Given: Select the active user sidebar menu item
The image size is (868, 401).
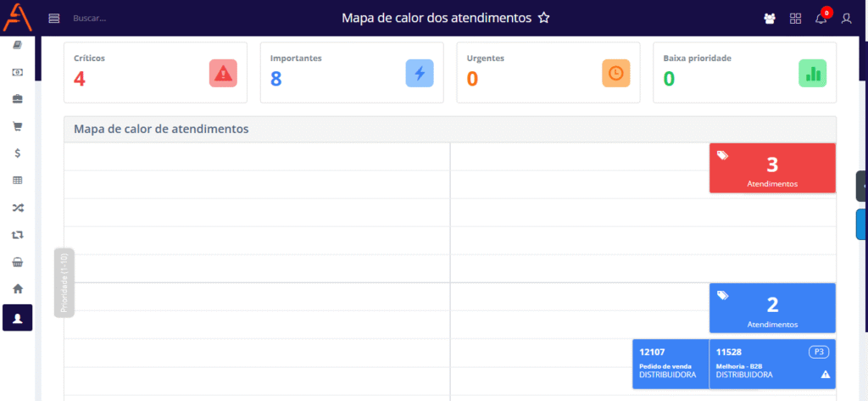Looking at the screenshot, I should (x=17, y=317).
